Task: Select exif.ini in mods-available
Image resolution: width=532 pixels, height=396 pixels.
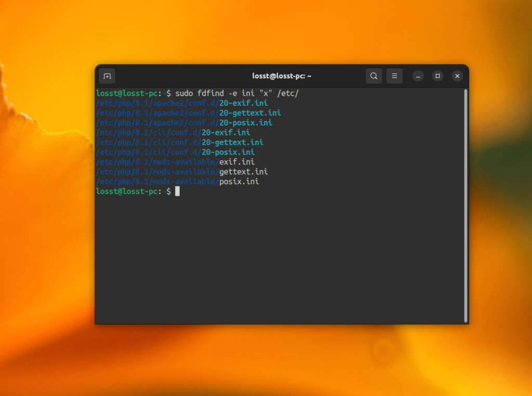Action: pyautogui.click(x=175, y=162)
